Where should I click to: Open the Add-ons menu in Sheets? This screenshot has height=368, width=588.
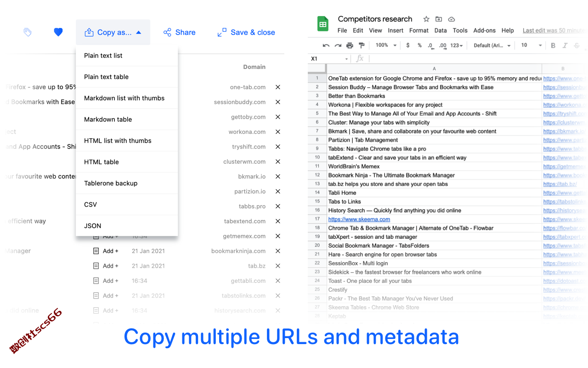point(485,30)
